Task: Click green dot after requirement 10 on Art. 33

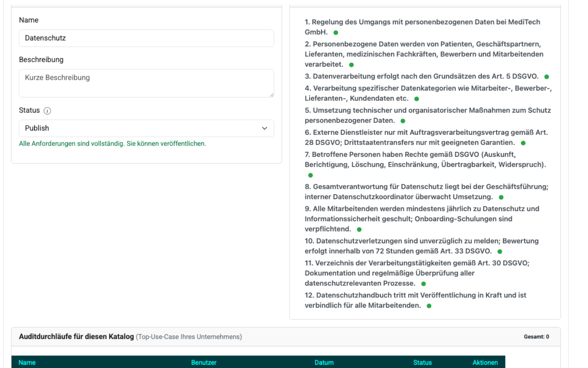Action: point(500,252)
